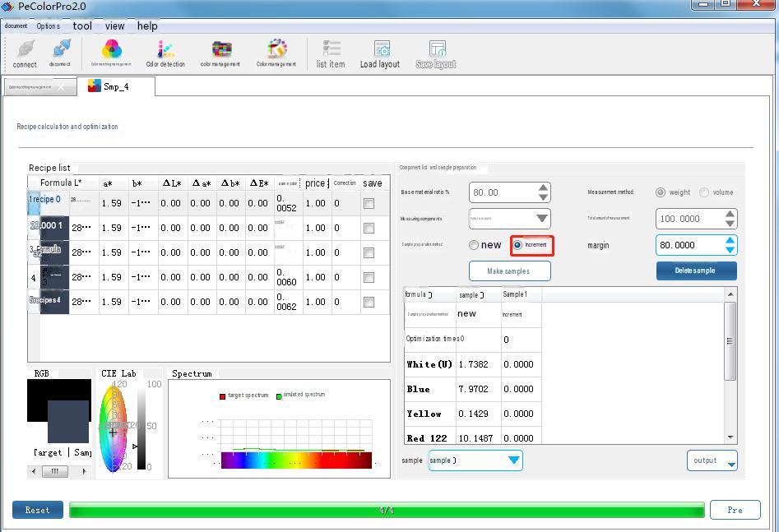The image size is (779, 532).
Task: Tick the save checkbox in the 0.0060 row
Action: tap(369, 277)
